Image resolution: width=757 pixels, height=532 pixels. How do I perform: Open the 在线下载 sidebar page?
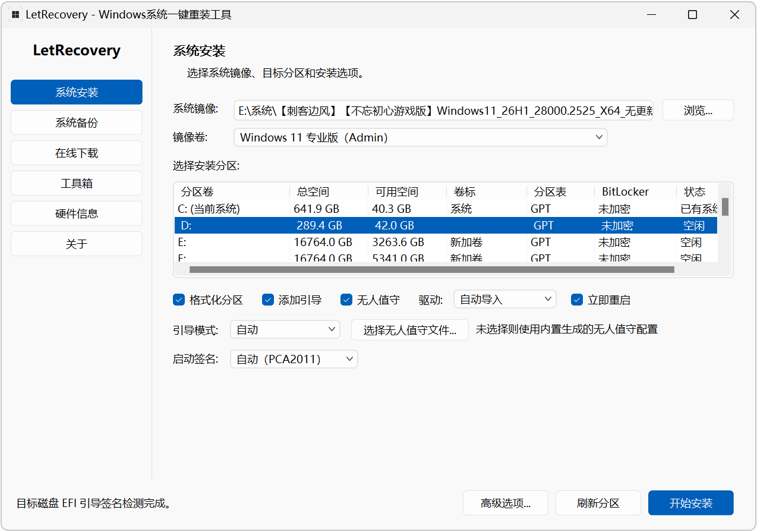tap(77, 153)
